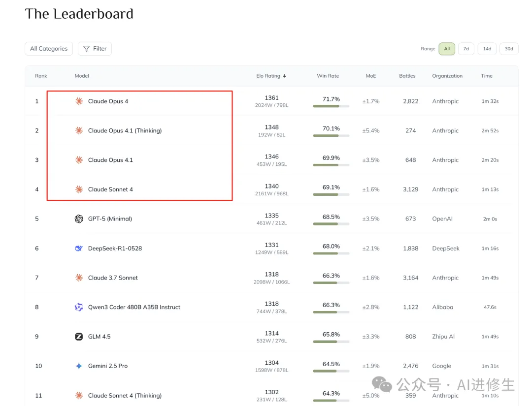The height and width of the screenshot is (406, 532).
Task: Click the GLM 4.5 model name
Action: pos(100,337)
